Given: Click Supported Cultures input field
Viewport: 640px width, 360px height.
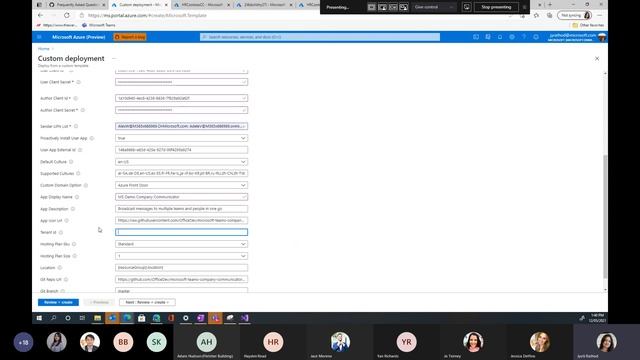Looking at the screenshot, I should tap(181, 173).
